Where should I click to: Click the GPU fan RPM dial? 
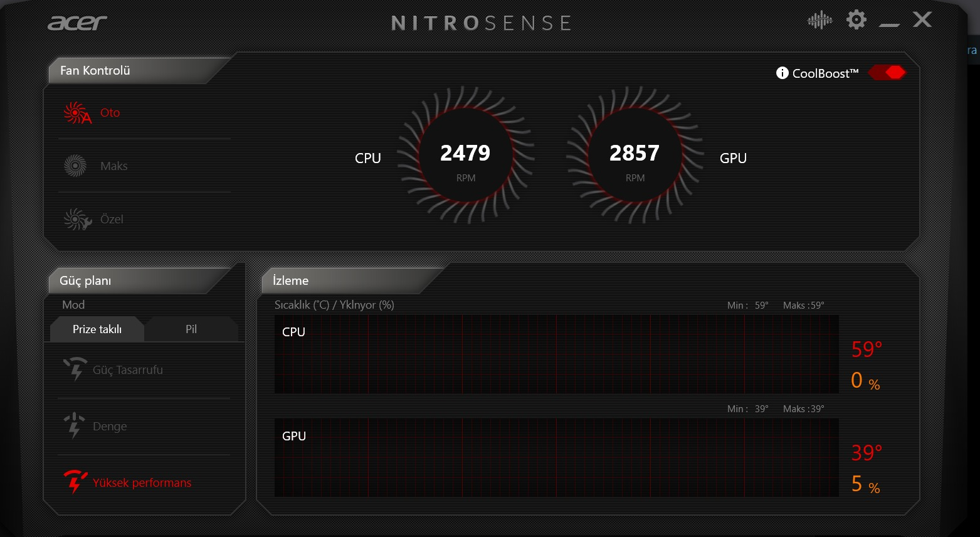pyautogui.click(x=635, y=156)
